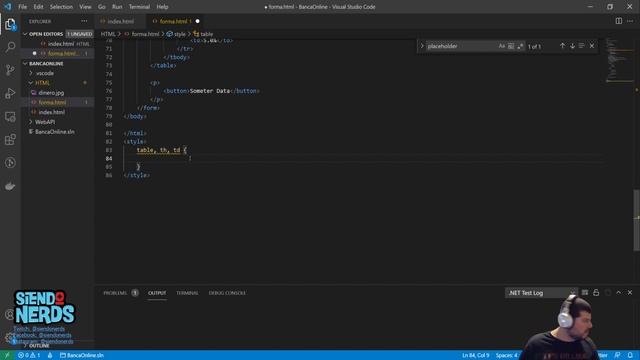Screen dimensions: 640x360
Task: Click the flame icon in status bar
Action: pos(50,355)
